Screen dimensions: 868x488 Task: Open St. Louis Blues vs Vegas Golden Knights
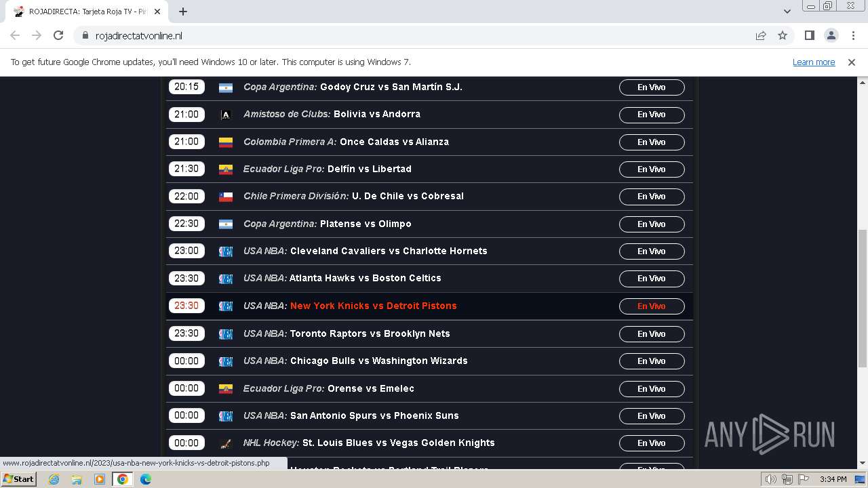[x=399, y=443]
